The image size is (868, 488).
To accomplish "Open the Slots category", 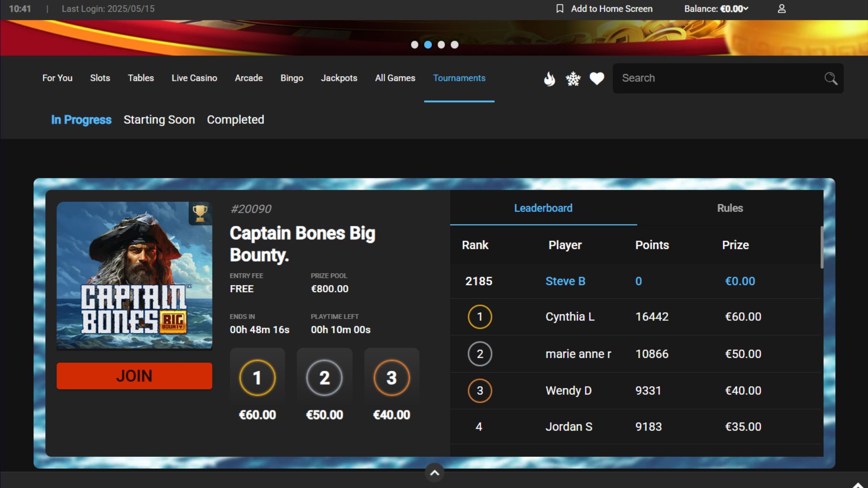I will pyautogui.click(x=100, y=78).
